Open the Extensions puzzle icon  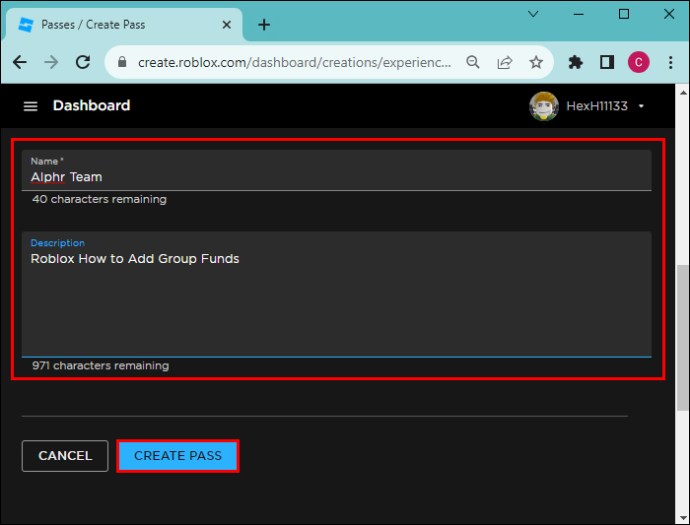tap(575, 62)
